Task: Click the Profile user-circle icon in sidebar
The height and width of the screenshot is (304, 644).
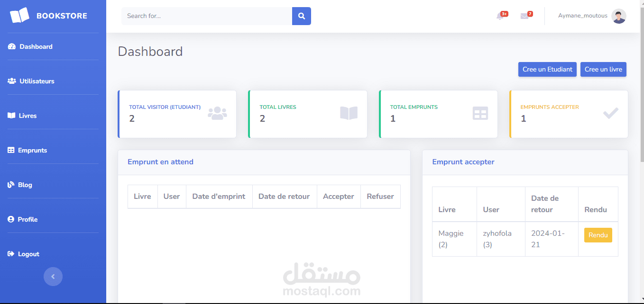Action: click(x=11, y=219)
